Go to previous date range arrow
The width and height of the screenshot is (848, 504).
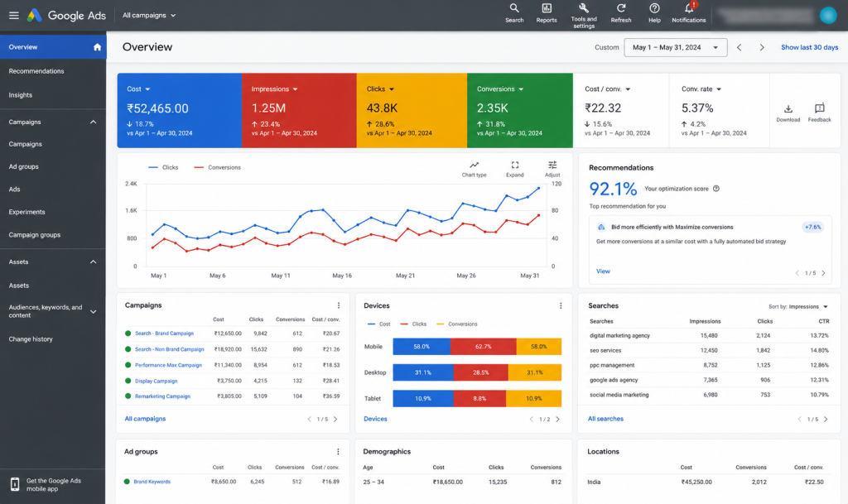pyautogui.click(x=739, y=47)
